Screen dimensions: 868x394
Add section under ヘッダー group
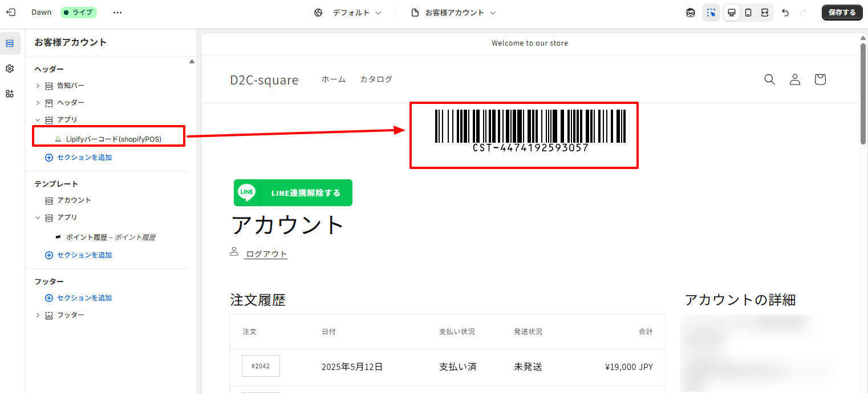pos(78,158)
